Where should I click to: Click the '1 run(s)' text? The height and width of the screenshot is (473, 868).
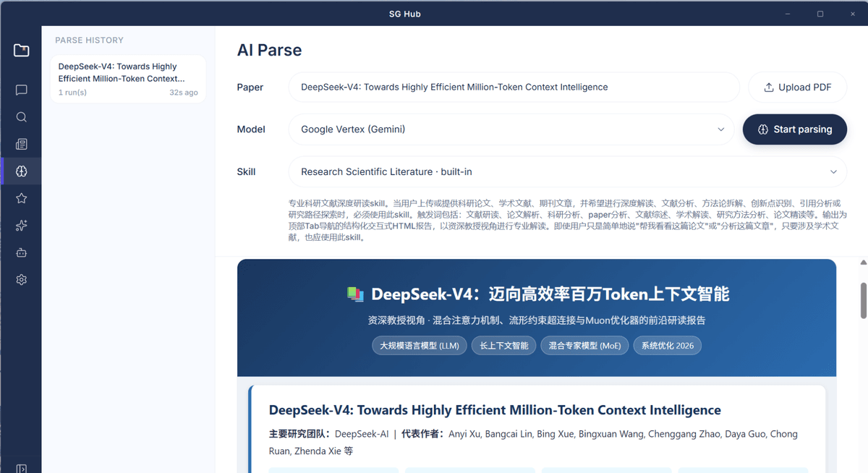tap(72, 93)
